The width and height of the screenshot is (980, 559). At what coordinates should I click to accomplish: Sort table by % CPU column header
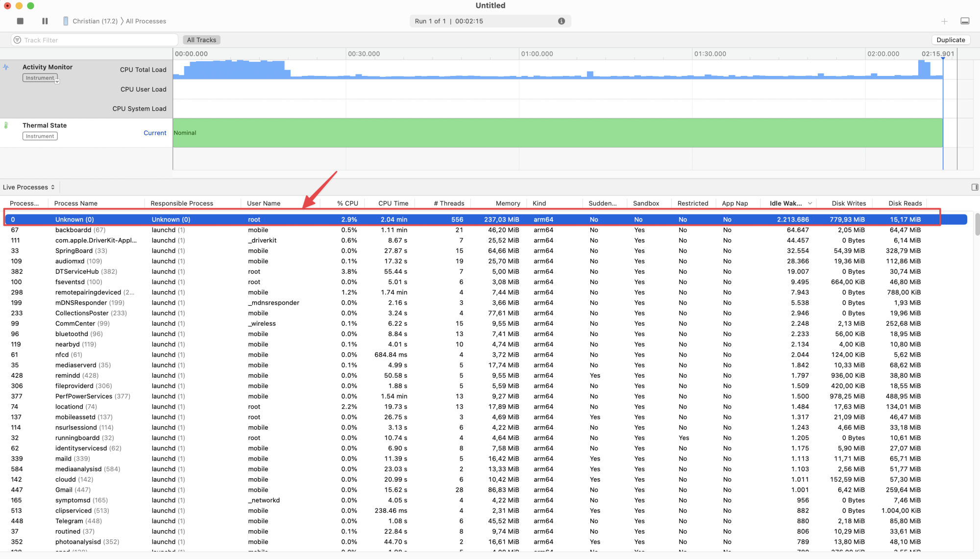point(347,203)
